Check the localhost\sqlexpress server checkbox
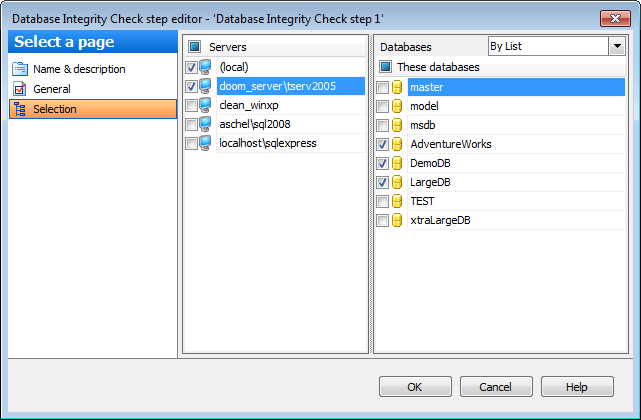641x420 pixels. coord(191,144)
